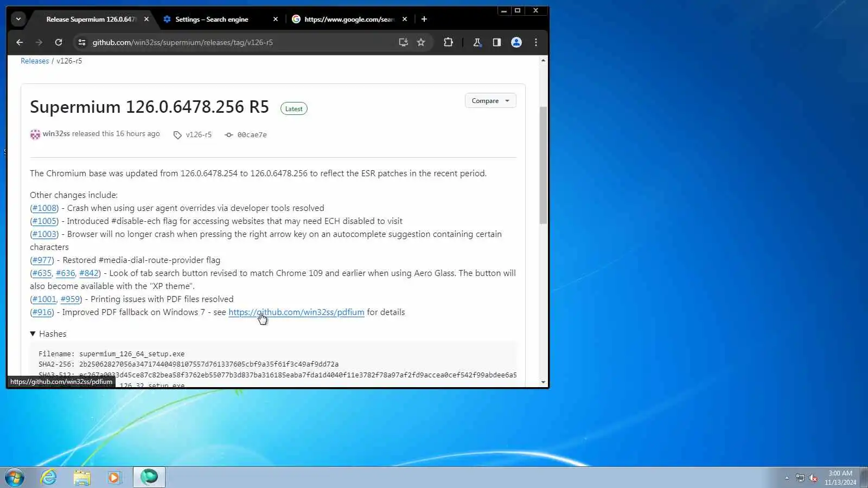
Task: Open the github.com/win32ss/pdfium link
Action: click(x=296, y=312)
